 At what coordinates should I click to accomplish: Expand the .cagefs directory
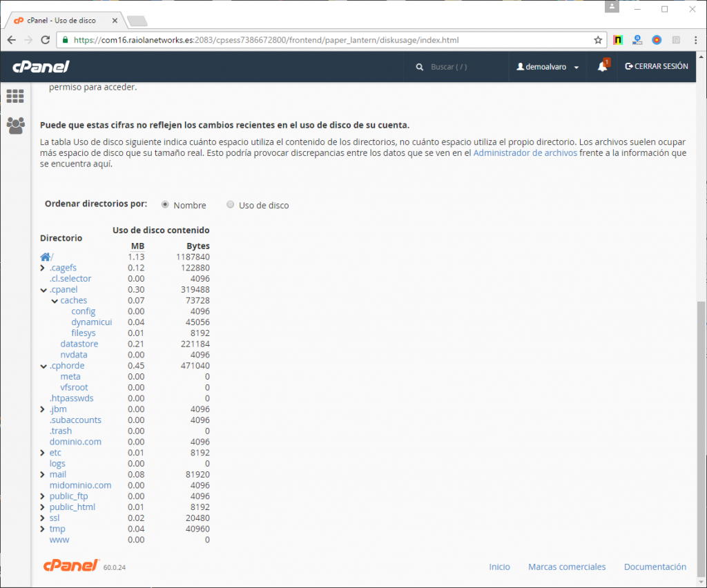(43, 268)
